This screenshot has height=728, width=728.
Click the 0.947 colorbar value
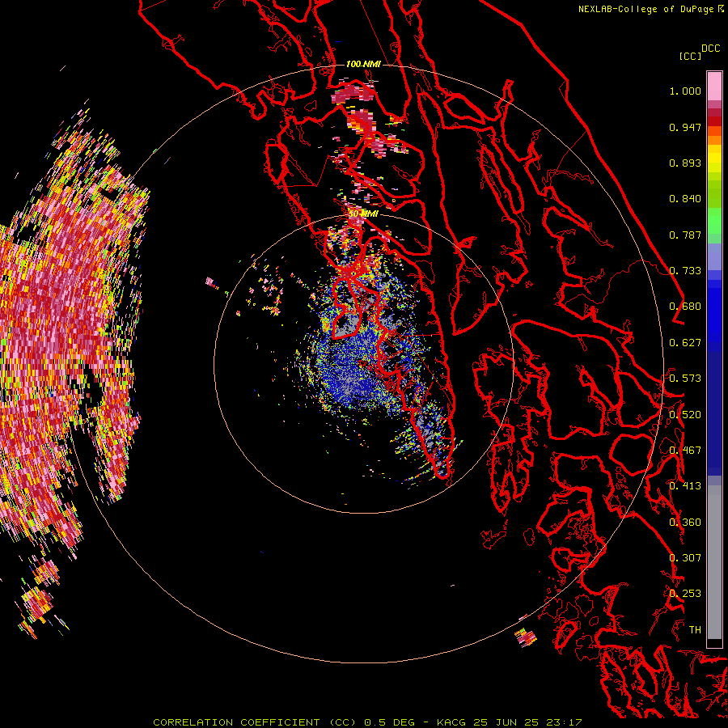tap(685, 127)
